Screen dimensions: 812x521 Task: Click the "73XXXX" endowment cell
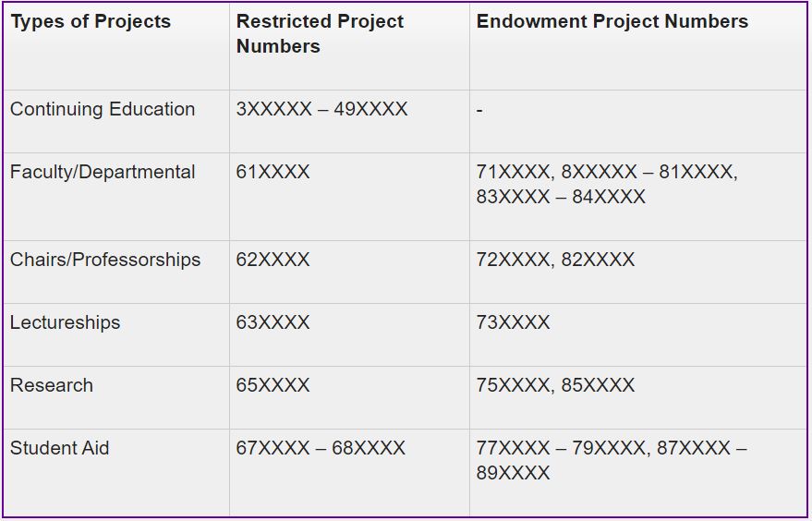point(513,323)
